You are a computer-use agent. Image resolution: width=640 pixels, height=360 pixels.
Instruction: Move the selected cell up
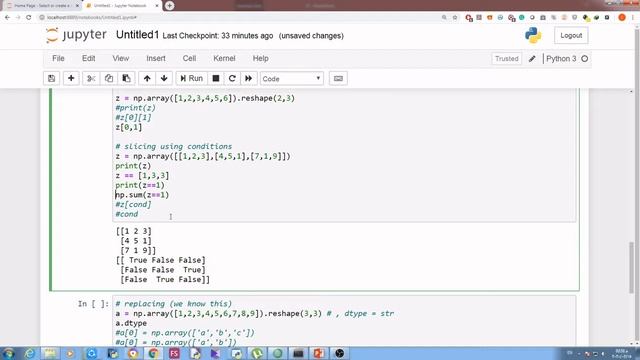click(147, 78)
